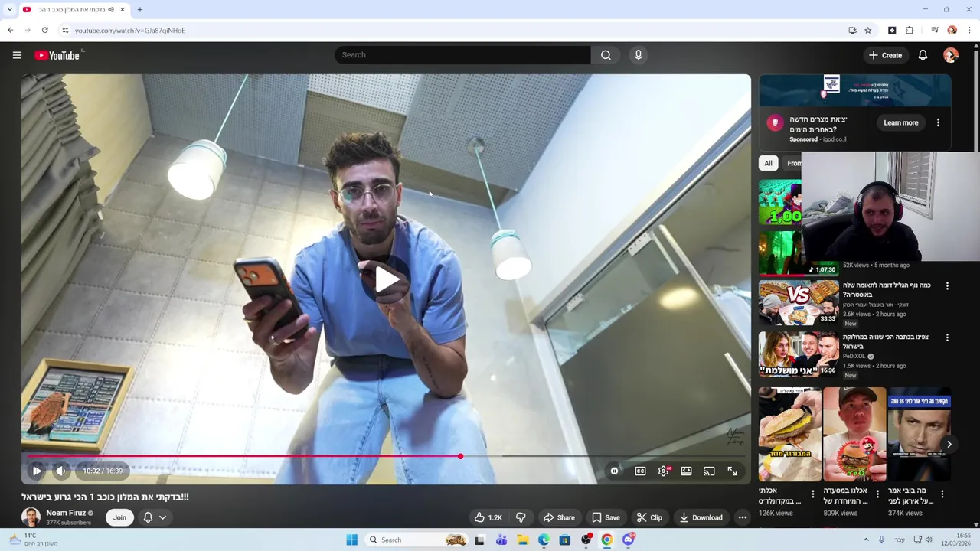This screenshot has width=980, height=551.
Task: Show hidden system tray icons
Action: tap(866, 540)
